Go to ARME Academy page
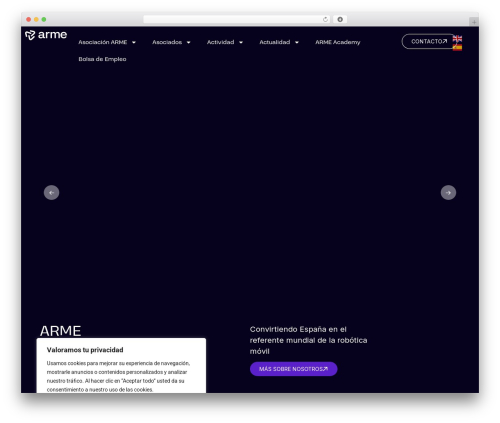500x423 pixels. 338,42
